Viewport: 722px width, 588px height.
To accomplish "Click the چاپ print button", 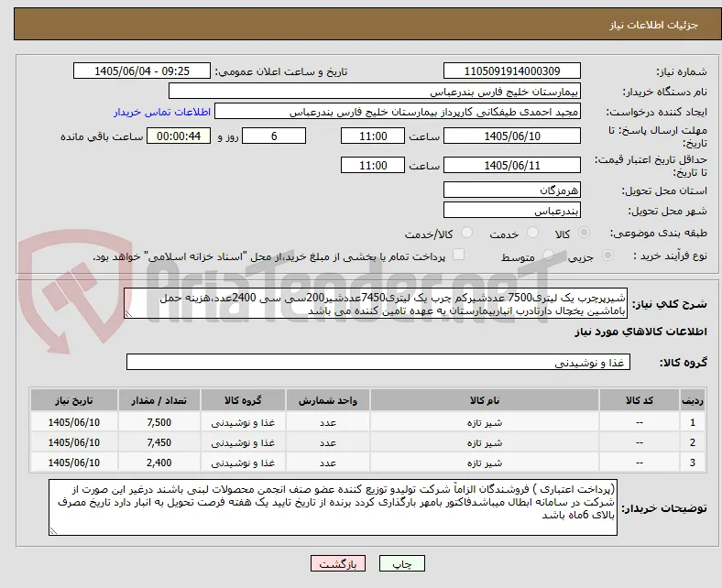I will pos(402,563).
